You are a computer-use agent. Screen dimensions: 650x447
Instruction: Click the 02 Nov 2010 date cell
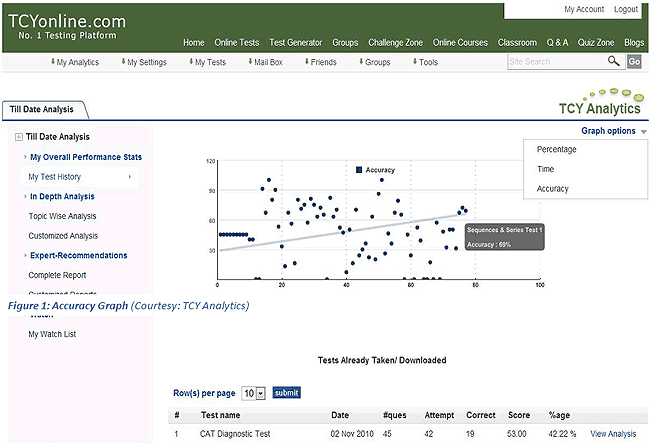click(352, 434)
